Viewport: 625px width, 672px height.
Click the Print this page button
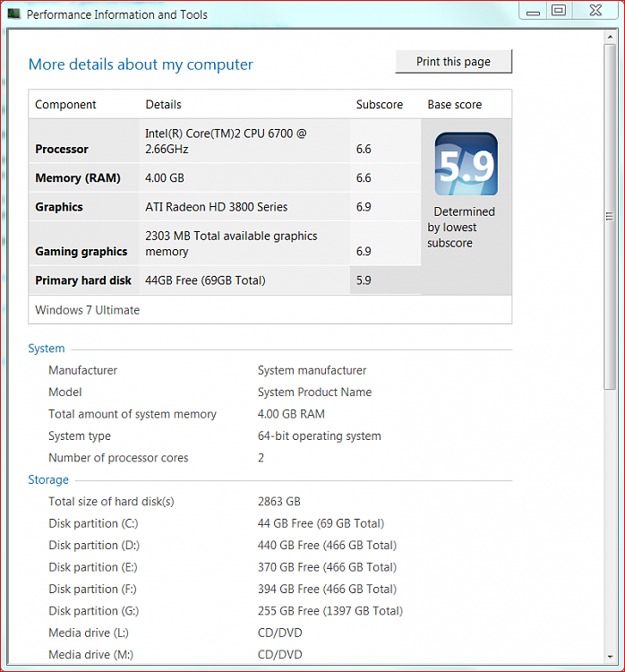453,62
